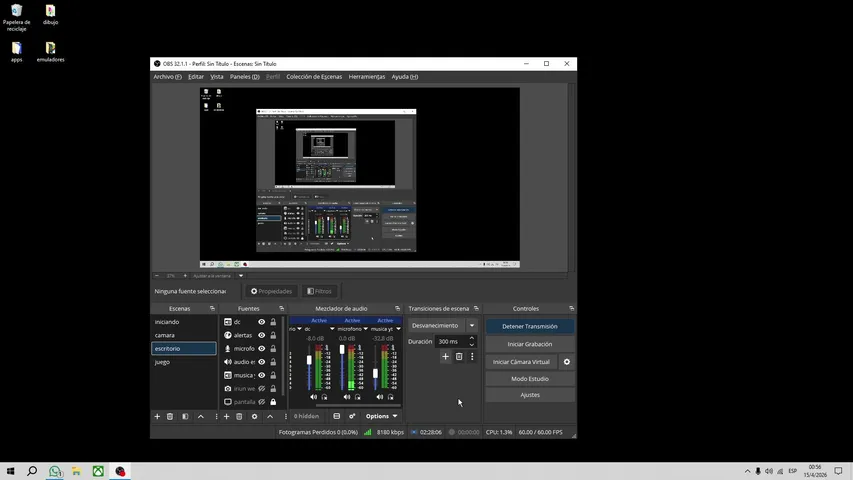
Task: Open the Desvanecimiento transition dropdown
Action: [472, 325]
